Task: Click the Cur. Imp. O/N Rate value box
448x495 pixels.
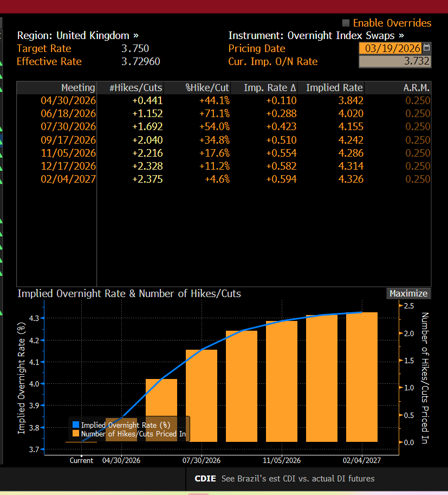Action: point(394,62)
